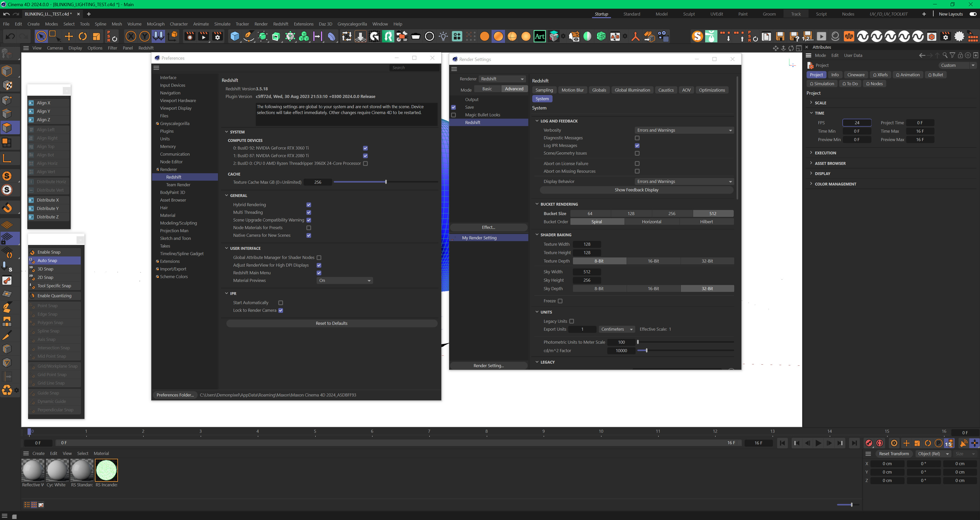Click the Reset Transform button
980x520 pixels.
coord(894,454)
